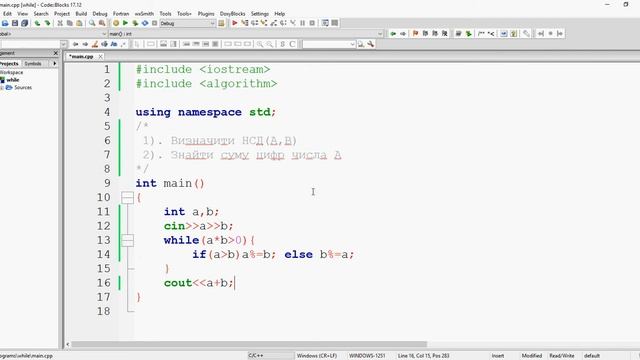640x360 pixels.
Task: Build the project with the yellow gear icon
Action: click(116, 23)
